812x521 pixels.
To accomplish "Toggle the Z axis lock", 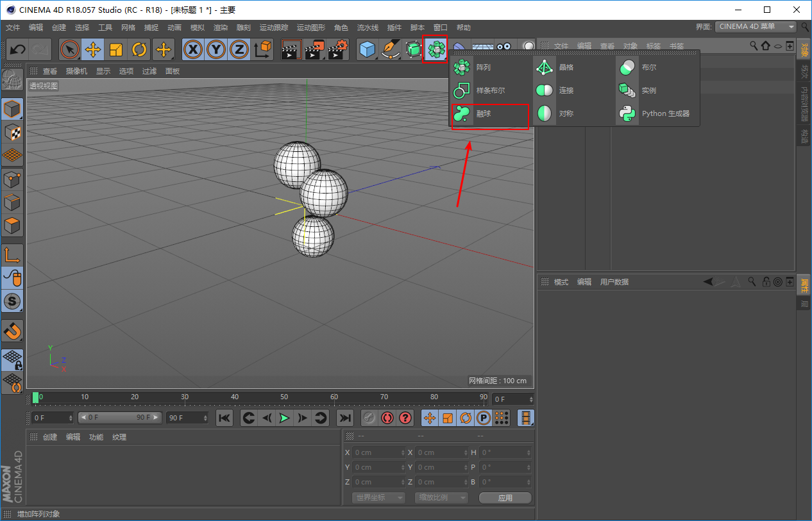I will (239, 49).
